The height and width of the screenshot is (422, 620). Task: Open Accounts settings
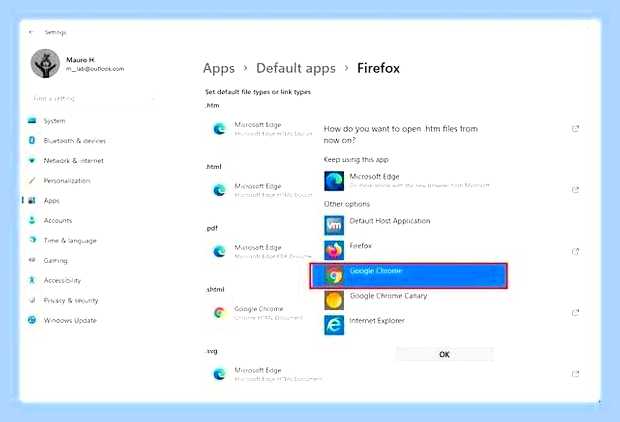pos(58,220)
